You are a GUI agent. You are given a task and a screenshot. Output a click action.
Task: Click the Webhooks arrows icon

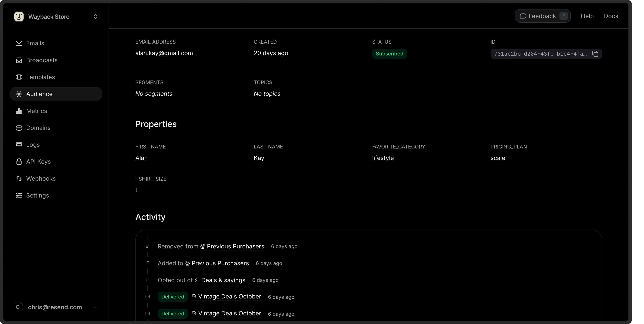[x=19, y=179]
